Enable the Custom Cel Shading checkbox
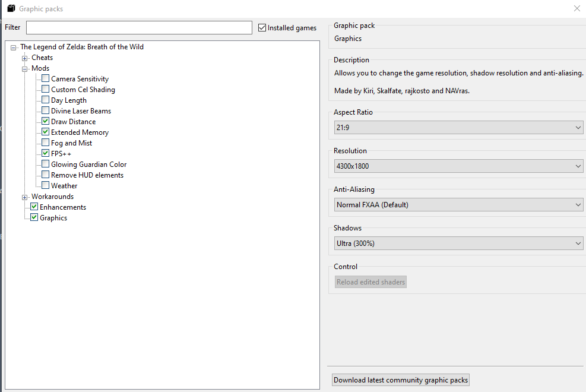The image size is (586, 392). point(45,89)
